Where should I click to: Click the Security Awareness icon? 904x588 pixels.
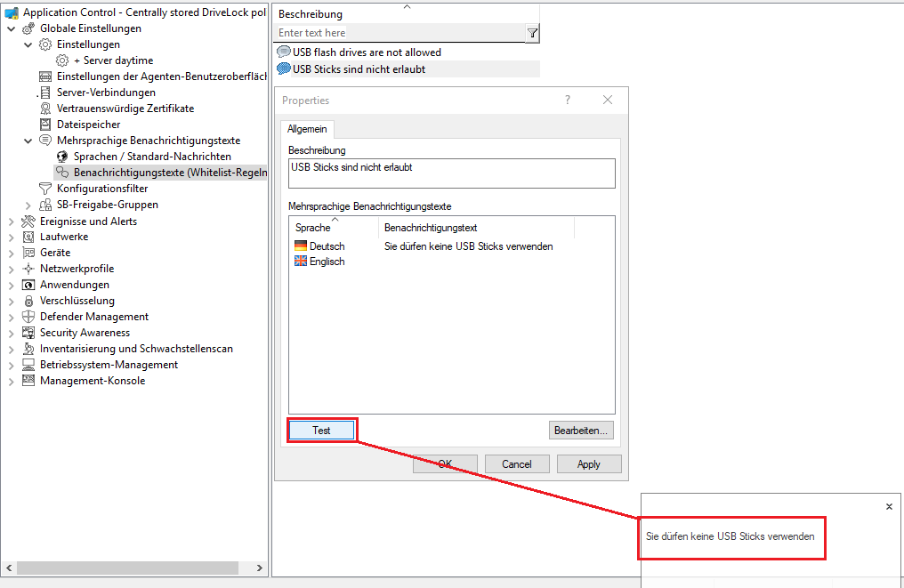pyautogui.click(x=28, y=333)
